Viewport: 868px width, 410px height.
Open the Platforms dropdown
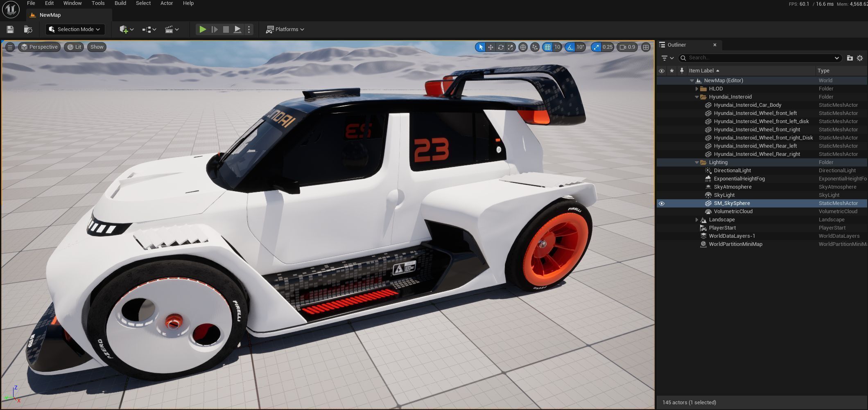click(x=285, y=29)
